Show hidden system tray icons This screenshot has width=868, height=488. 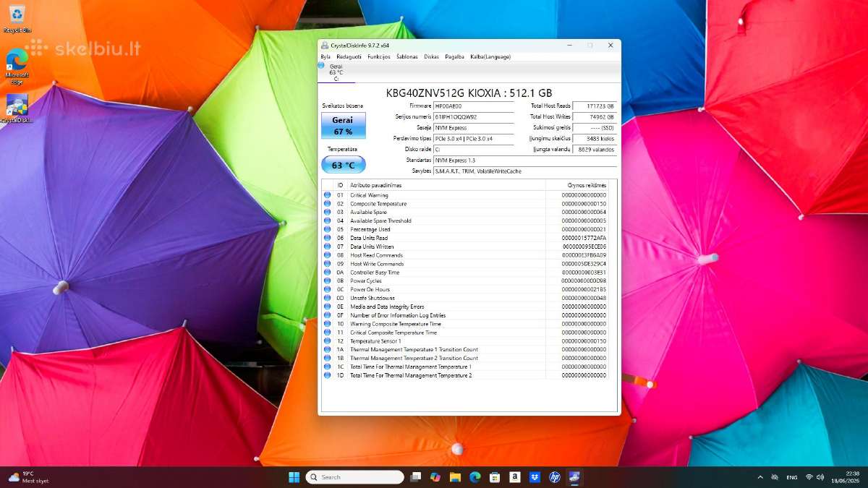[760, 477]
